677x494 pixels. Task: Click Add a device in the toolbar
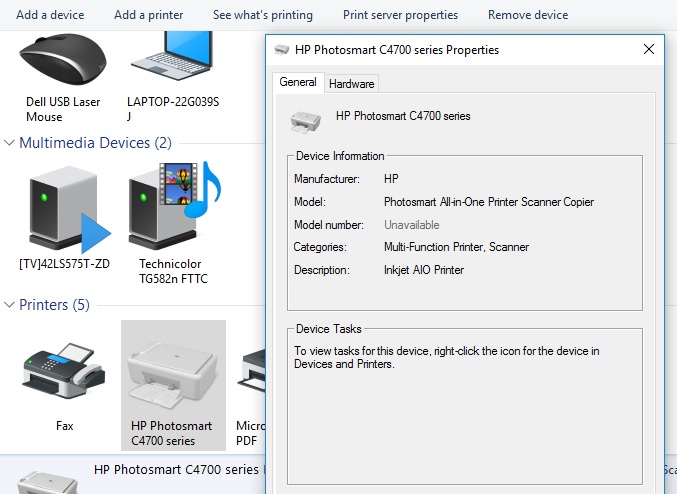(x=50, y=15)
